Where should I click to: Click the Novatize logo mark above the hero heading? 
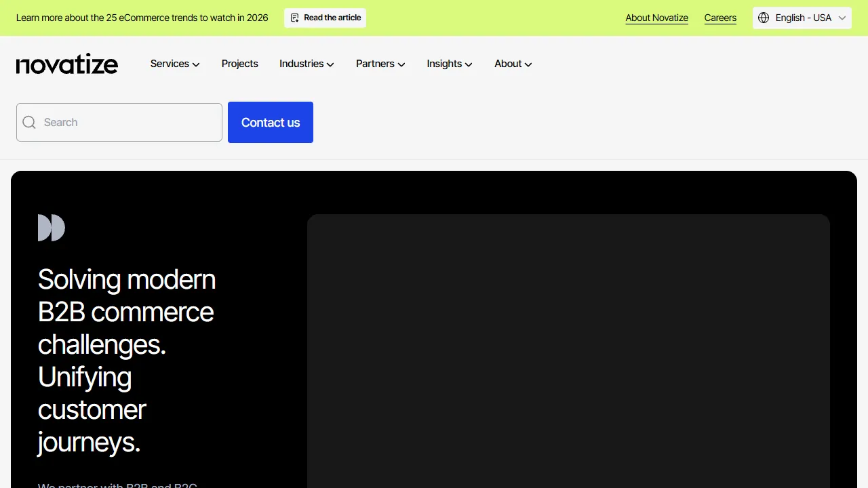point(52,228)
